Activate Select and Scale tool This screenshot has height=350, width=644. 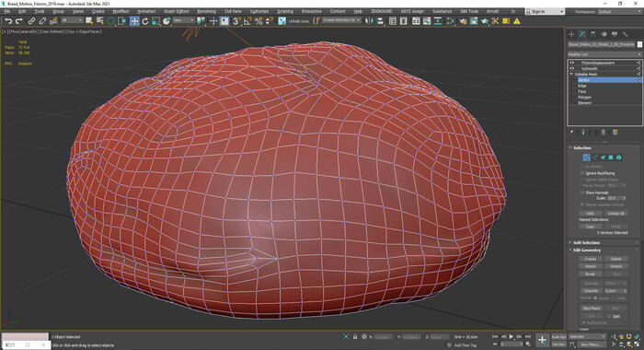[155, 20]
